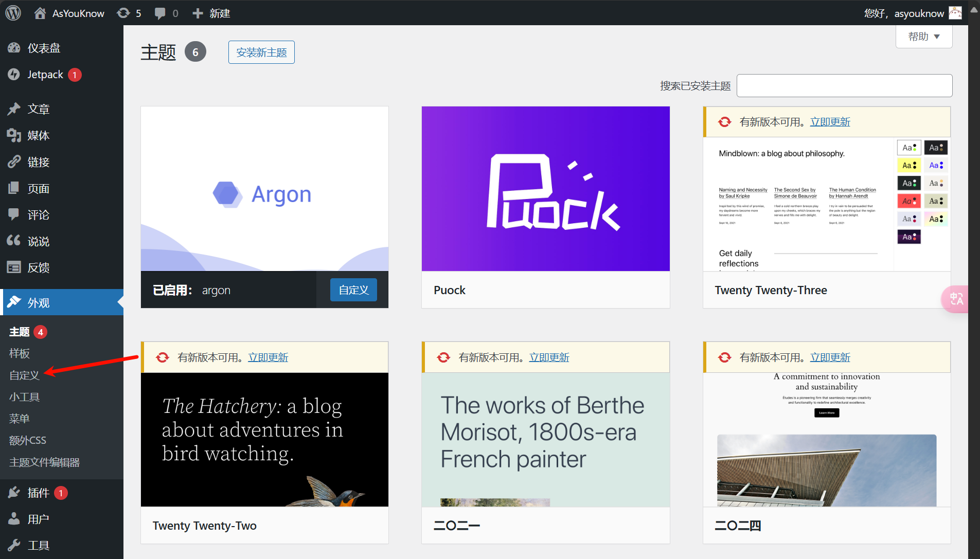Open 菜单 menus submenu item

(x=20, y=419)
